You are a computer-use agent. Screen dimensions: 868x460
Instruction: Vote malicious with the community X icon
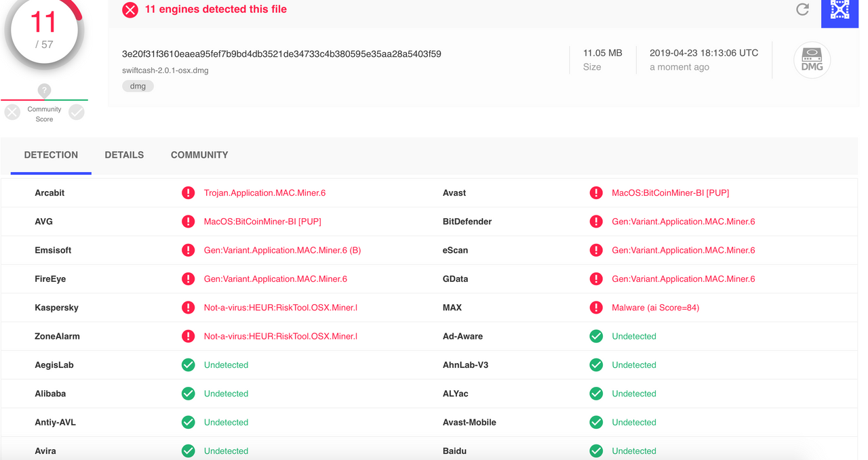point(12,112)
